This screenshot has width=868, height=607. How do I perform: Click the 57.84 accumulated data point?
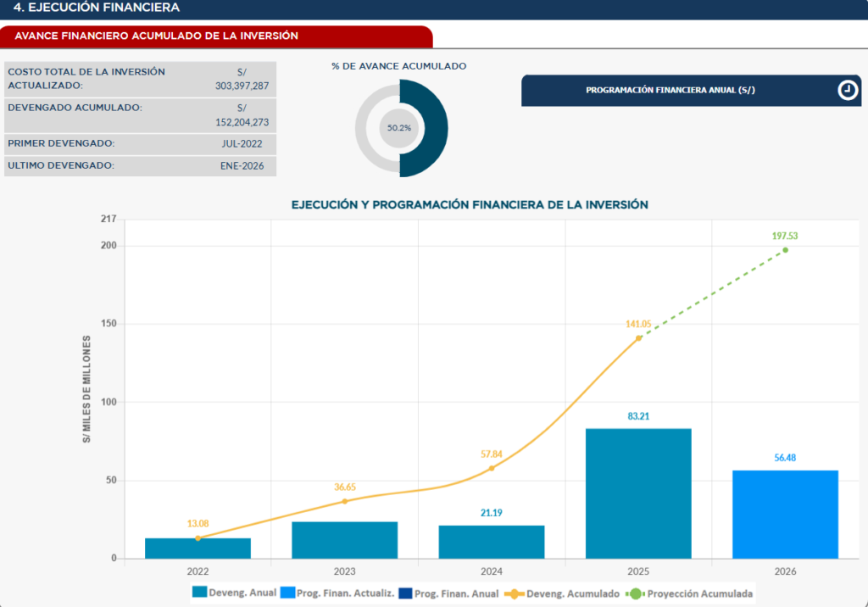coord(492,468)
